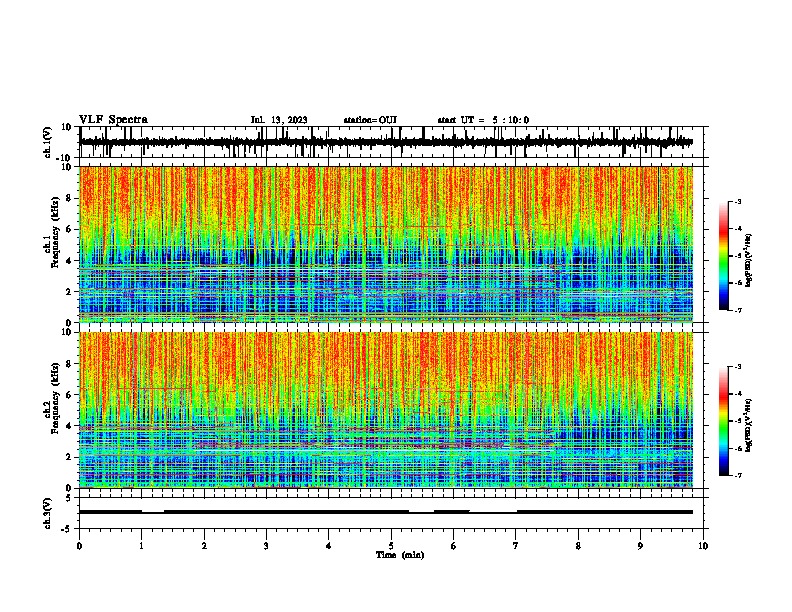Click time axis tick label "1"
The width and height of the screenshot is (792, 612).
click(141, 546)
